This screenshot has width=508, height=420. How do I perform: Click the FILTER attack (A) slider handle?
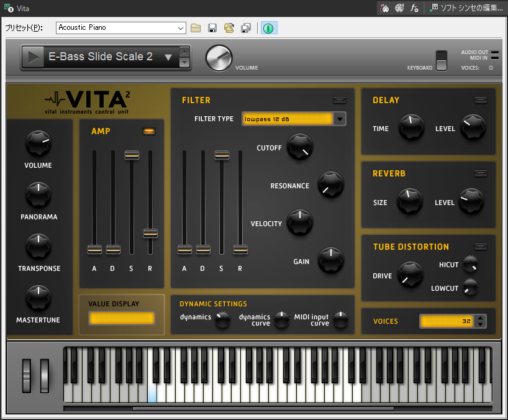click(184, 250)
